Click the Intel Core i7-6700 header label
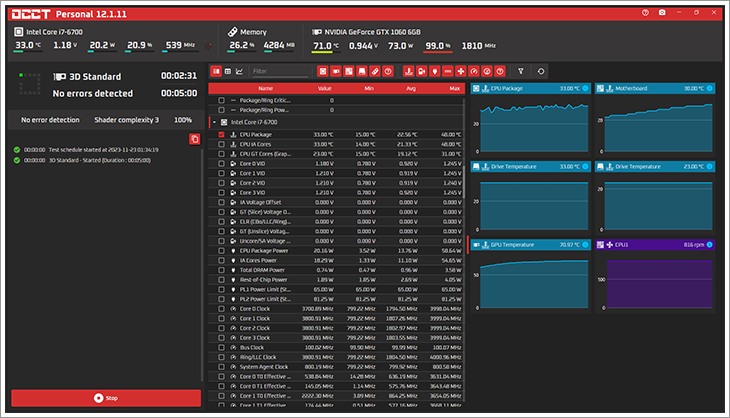 click(54, 32)
